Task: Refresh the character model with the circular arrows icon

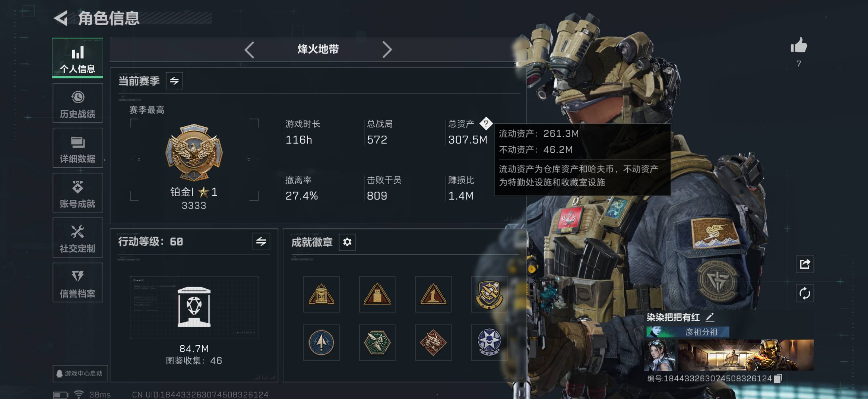Action: point(805,293)
